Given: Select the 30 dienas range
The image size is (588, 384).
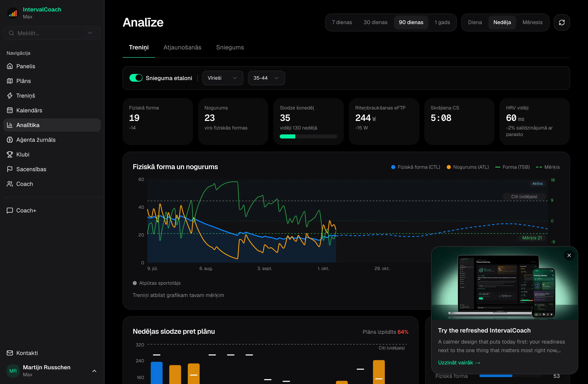Looking at the screenshot, I should (x=375, y=22).
